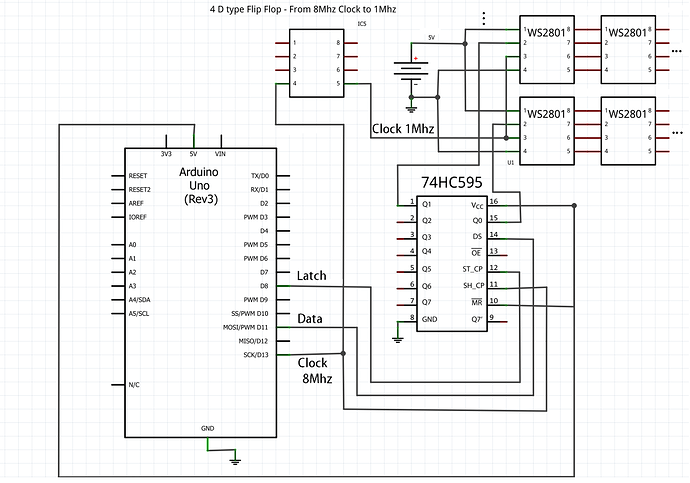The image size is (690, 483).
Task: Select the SH_CP pin label
Action: (x=473, y=285)
